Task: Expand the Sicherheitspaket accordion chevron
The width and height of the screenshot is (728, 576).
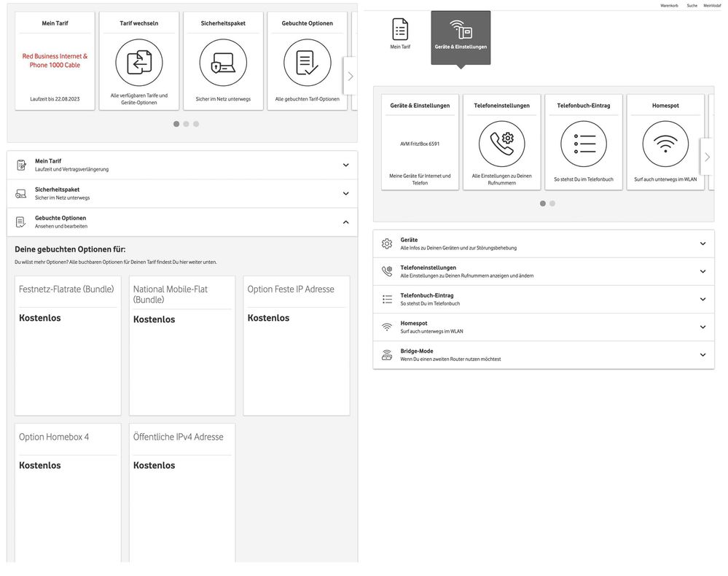Action: point(346,193)
